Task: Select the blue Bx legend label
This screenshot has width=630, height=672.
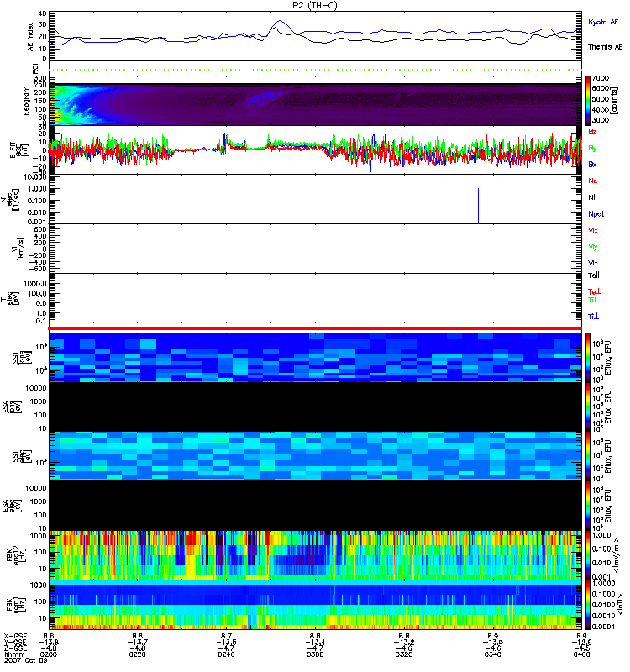Action: point(592,164)
